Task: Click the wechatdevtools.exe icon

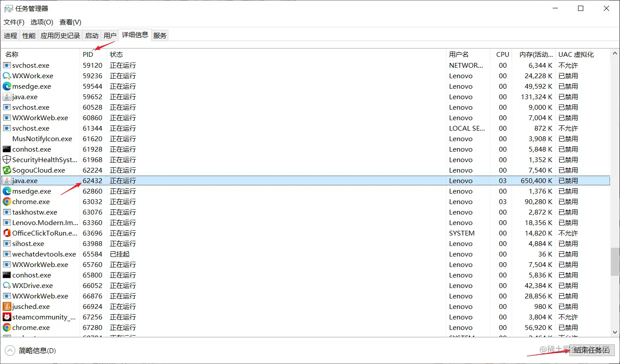Action: point(7,254)
